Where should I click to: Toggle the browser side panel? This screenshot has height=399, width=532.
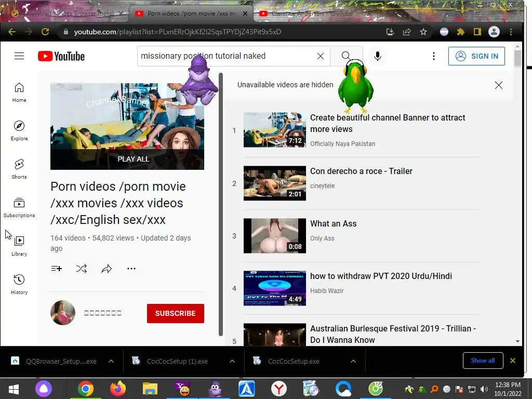click(x=477, y=32)
